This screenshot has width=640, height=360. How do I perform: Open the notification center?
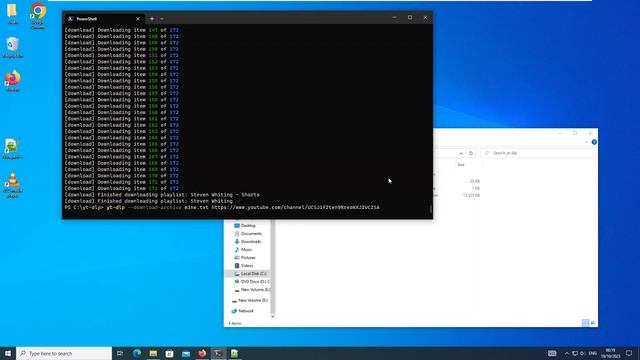point(629,353)
